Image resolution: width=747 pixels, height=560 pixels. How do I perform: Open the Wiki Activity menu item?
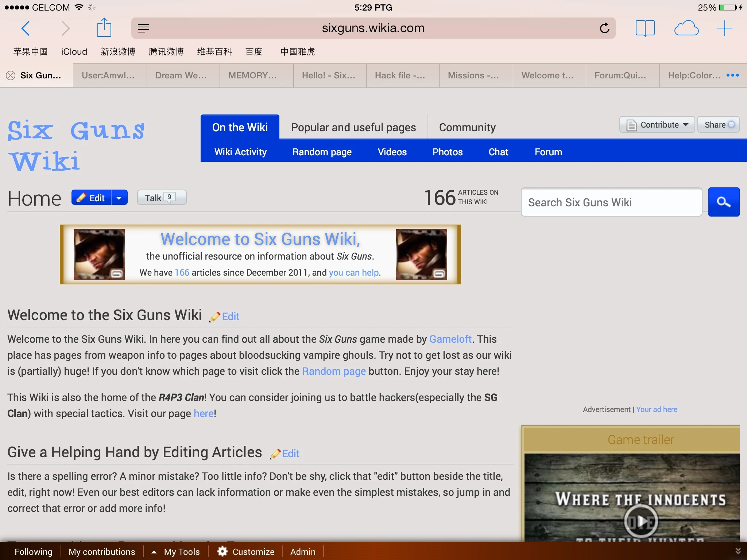pos(240,152)
